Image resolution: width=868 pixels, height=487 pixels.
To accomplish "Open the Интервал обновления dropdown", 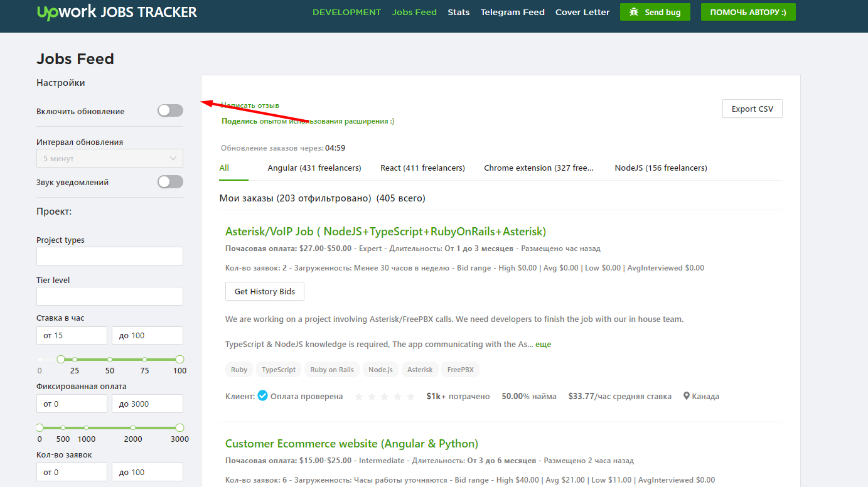I will click(110, 158).
